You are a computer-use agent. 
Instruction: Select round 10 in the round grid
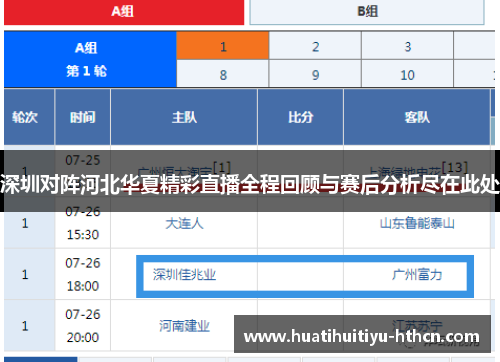click(x=407, y=74)
